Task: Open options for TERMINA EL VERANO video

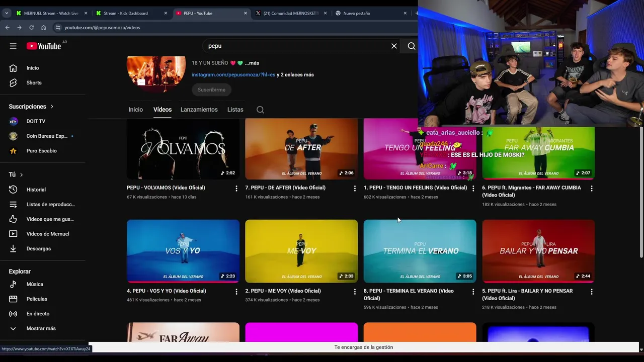Action: [473, 291]
